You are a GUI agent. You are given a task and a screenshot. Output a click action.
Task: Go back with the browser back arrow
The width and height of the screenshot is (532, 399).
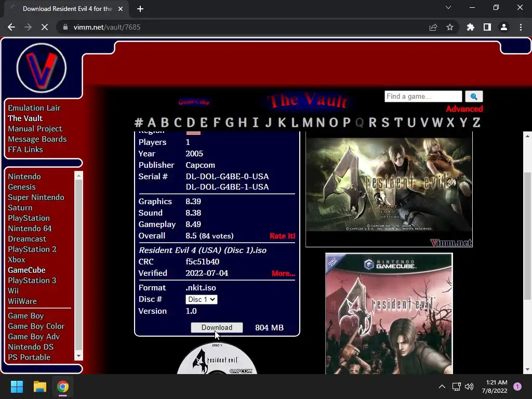11,27
